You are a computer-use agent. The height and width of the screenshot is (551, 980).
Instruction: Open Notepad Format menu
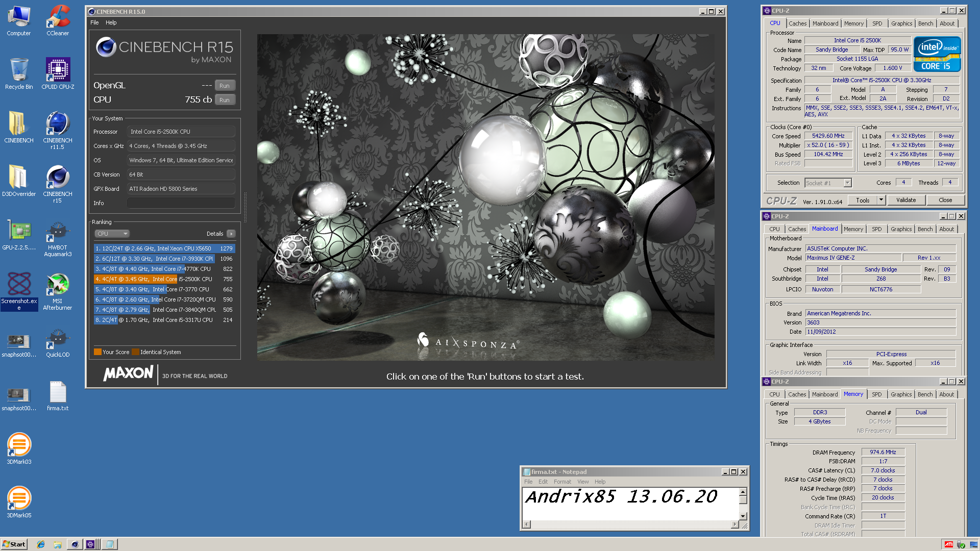pos(562,482)
